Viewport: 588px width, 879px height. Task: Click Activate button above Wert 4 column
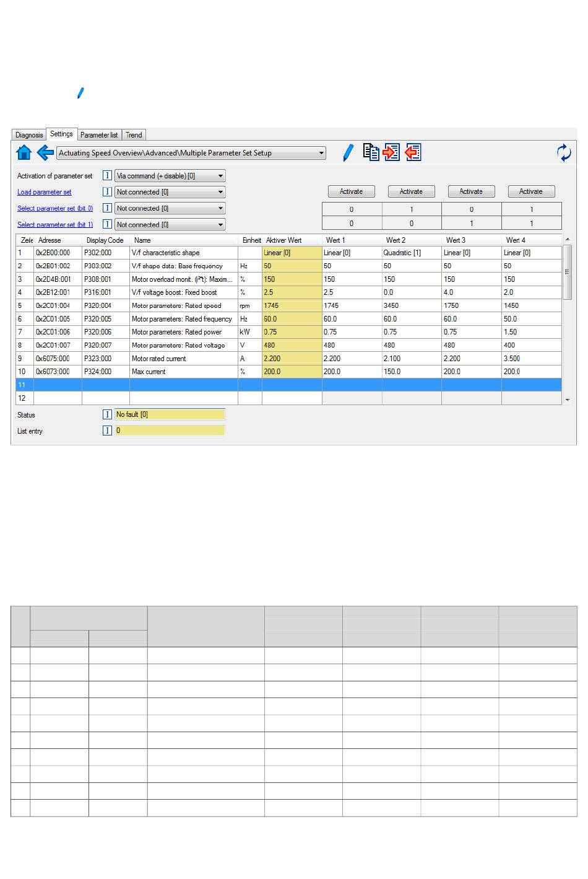point(531,191)
